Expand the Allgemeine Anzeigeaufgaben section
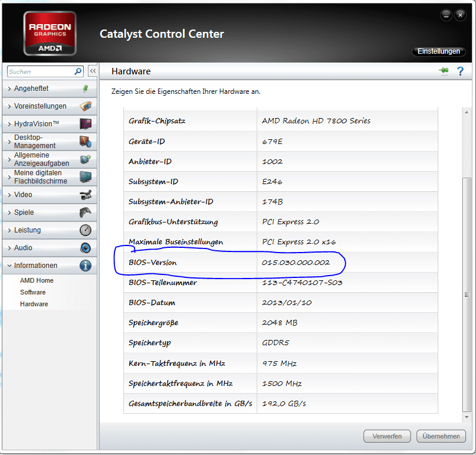This screenshot has height=455, width=476. click(x=49, y=159)
